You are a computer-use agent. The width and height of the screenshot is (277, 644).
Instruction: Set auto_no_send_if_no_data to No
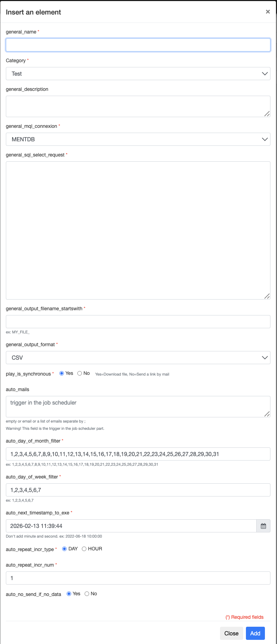(87, 594)
